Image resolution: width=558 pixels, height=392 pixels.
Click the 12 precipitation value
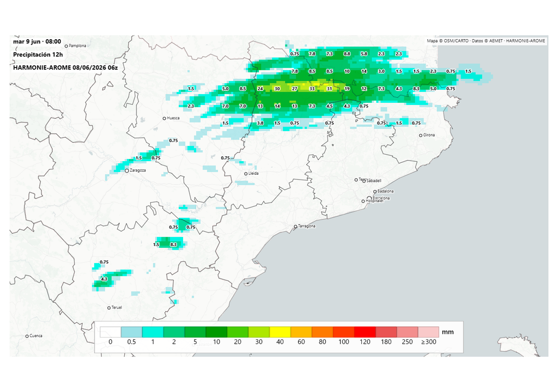pos(364,89)
